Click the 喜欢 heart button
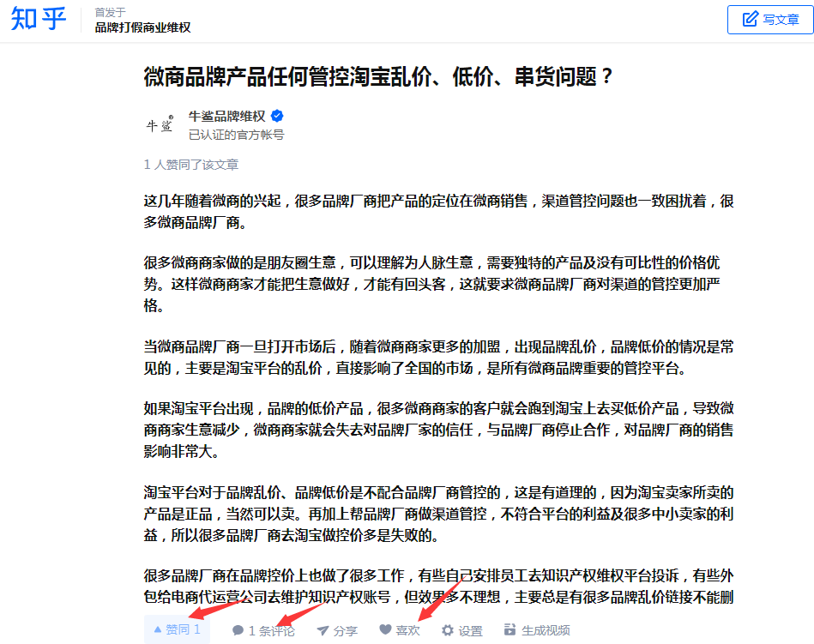The height and width of the screenshot is (644, 814). click(399, 630)
